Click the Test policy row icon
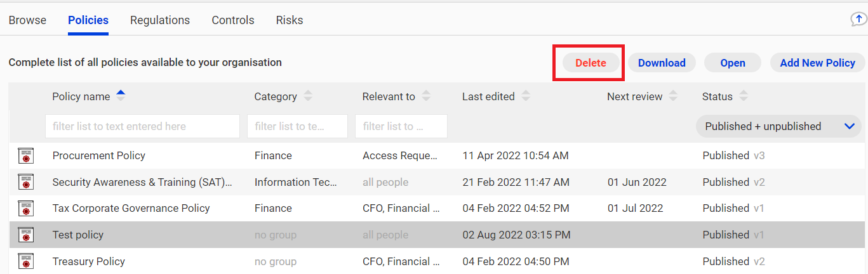The image size is (868, 274). point(26,235)
